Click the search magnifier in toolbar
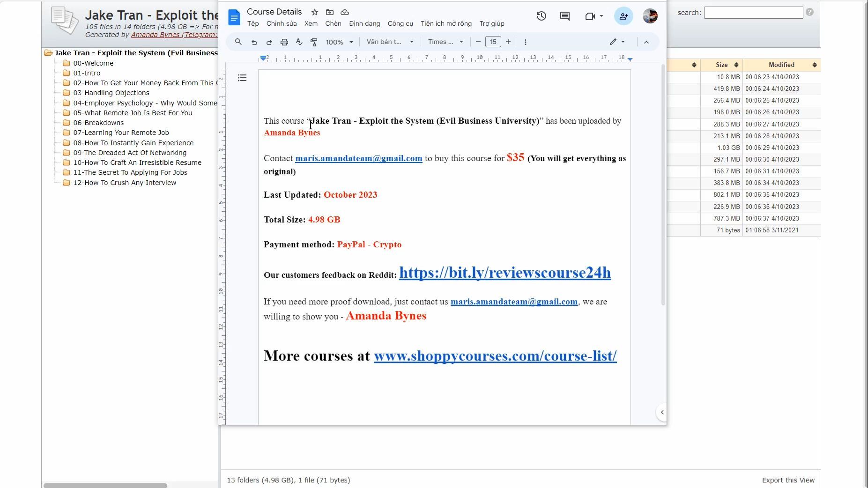 click(x=238, y=42)
